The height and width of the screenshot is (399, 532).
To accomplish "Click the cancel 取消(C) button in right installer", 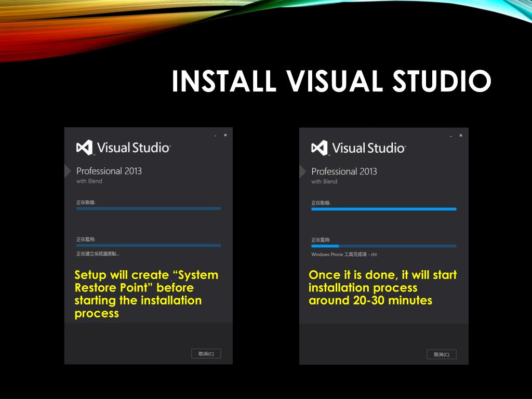I will coord(442,354).
